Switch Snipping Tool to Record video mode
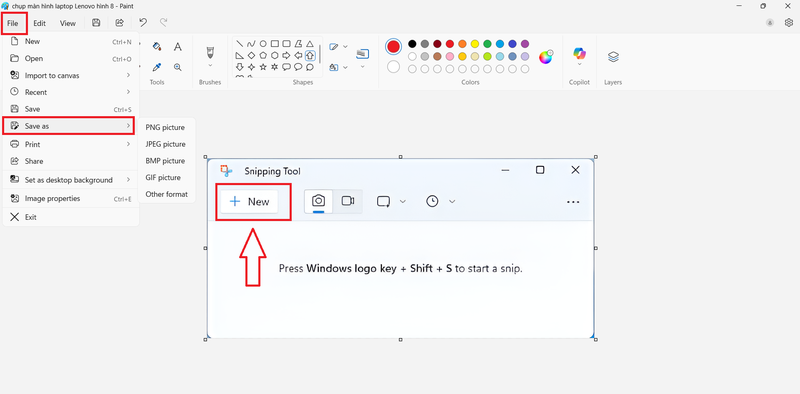 pyautogui.click(x=348, y=201)
